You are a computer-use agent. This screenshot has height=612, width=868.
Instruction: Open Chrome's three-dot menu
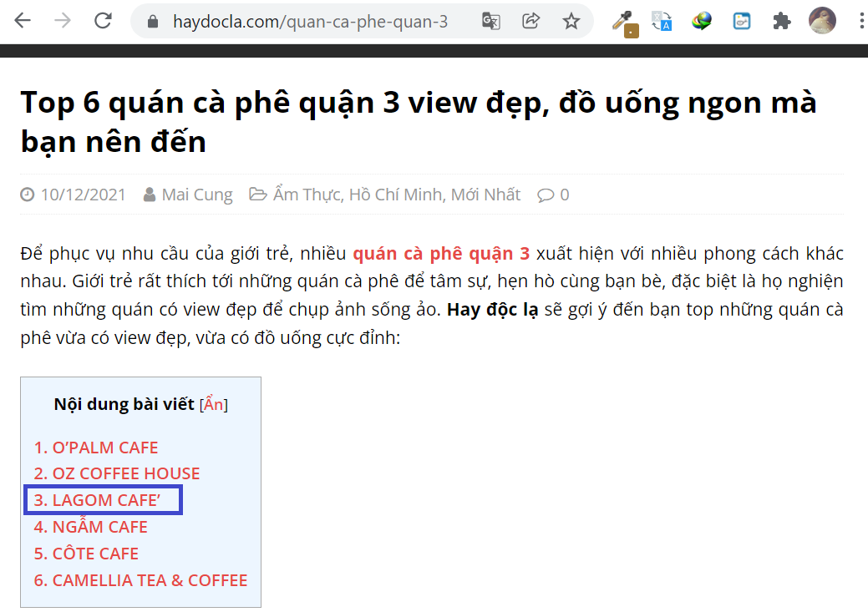[860, 21]
